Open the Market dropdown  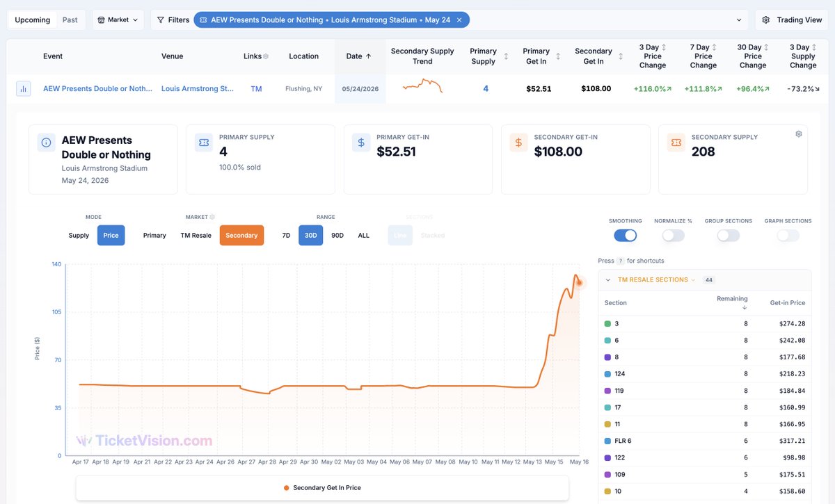(x=118, y=20)
